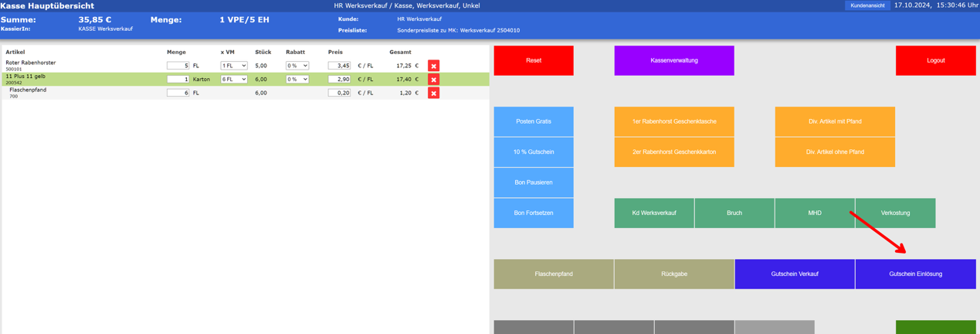This screenshot has width=980, height=334.
Task: Open VM dropdown for Roter Rabenhorster
Action: pyautogui.click(x=233, y=66)
